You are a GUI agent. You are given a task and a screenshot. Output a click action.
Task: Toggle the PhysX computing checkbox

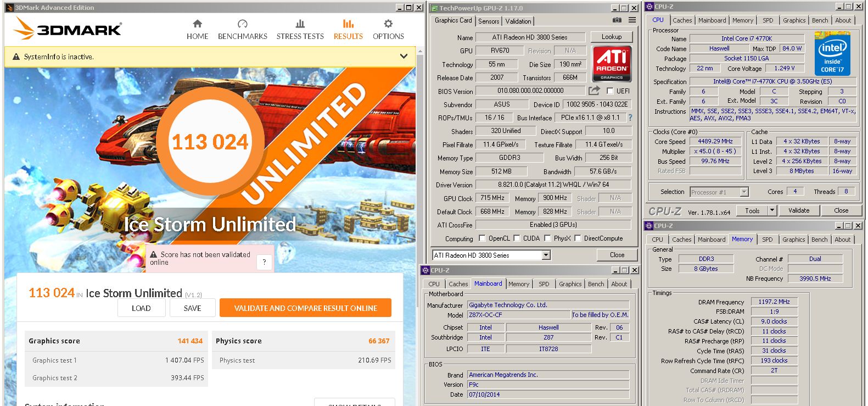547,238
